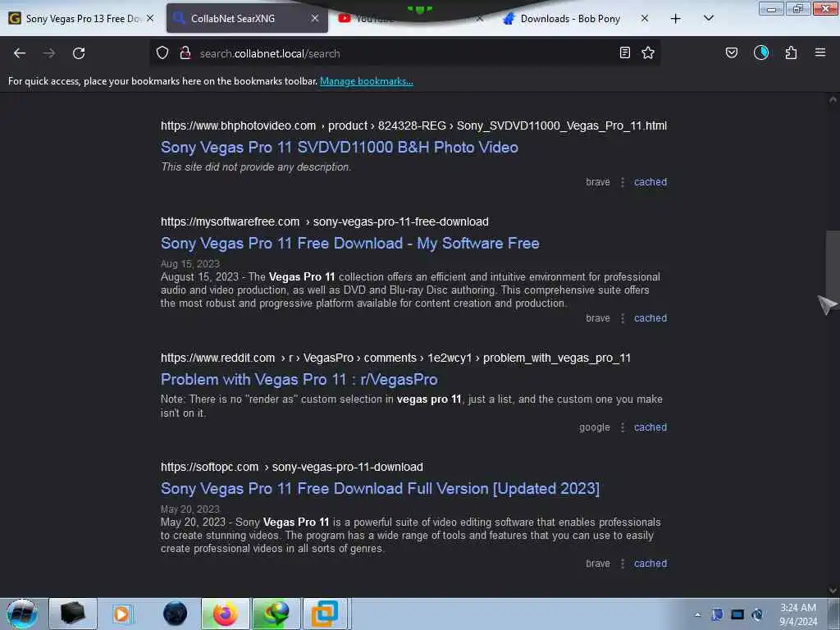Open Sony Vegas Pro 11 Free Download My Software Free
This screenshot has height=630, width=840.
349,243
